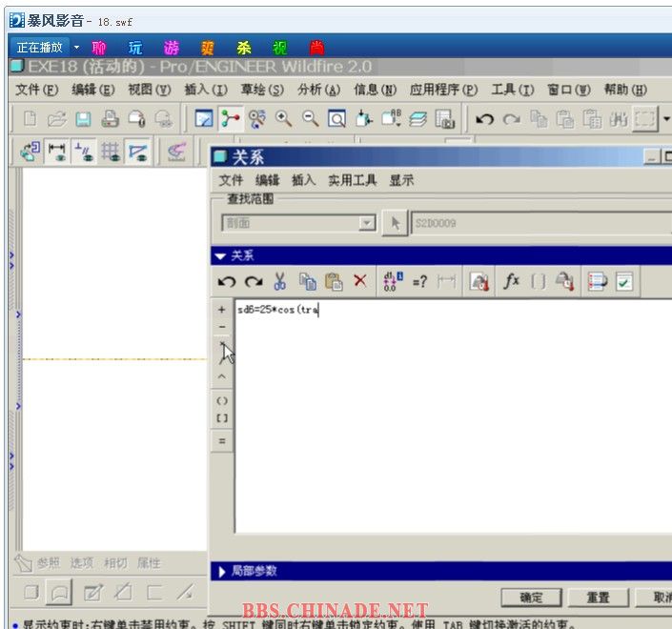Click the New file icon in main toolbar
The image size is (672, 629).
(30, 119)
